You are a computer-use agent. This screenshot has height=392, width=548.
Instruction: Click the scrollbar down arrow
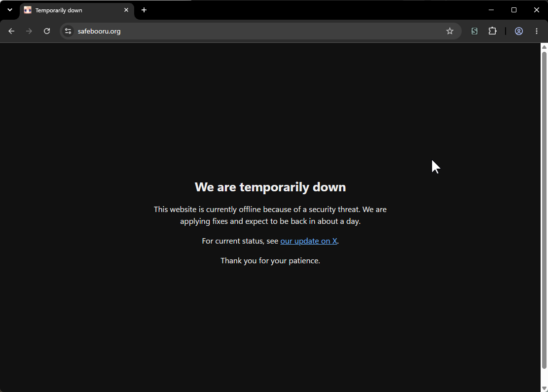coord(544,388)
